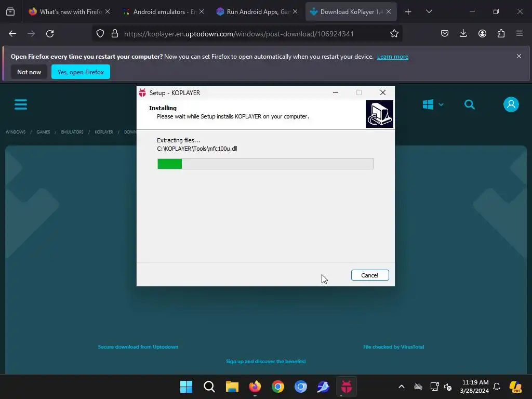Image resolution: width=532 pixels, height=399 pixels.
Task: Go forward one page in history
Action: pyautogui.click(x=31, y=34)
